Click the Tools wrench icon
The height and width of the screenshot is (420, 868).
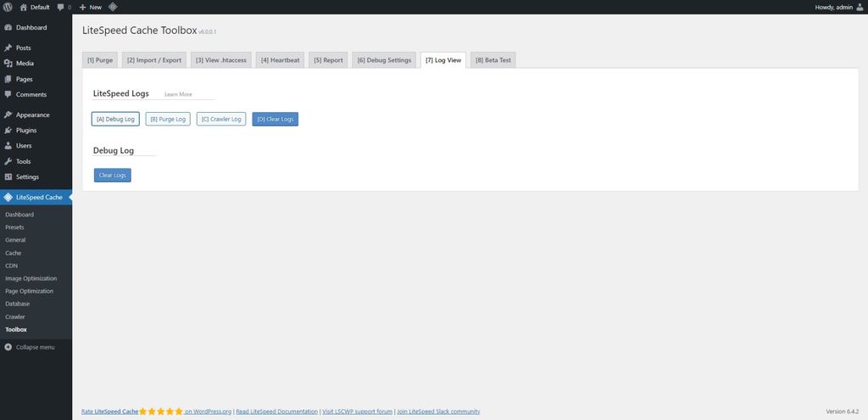coord(8,162)
